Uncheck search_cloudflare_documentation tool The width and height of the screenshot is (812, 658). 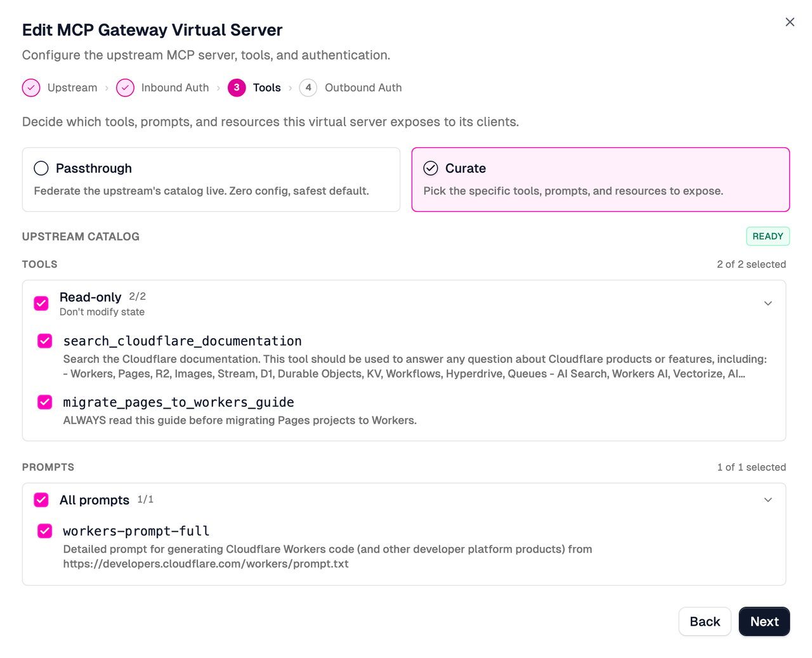point(45,341)
